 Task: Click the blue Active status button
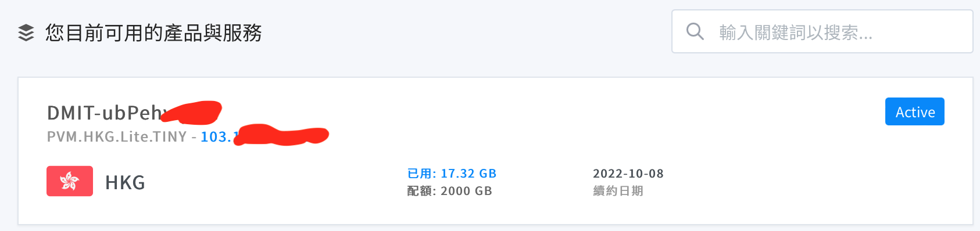[x=914, y=111]
